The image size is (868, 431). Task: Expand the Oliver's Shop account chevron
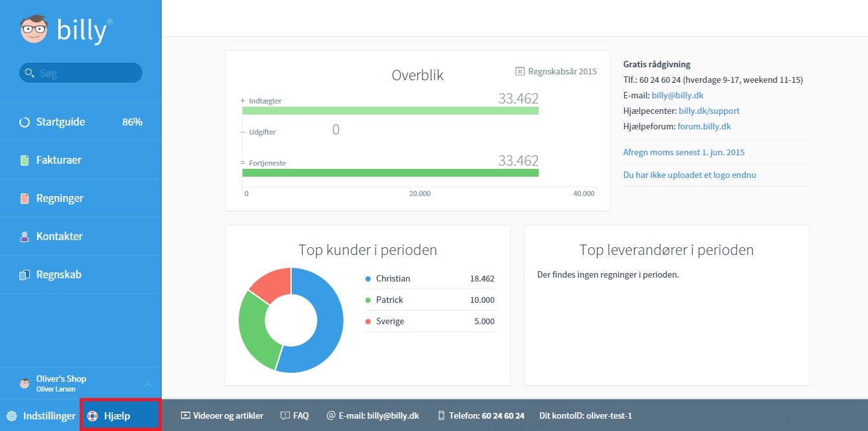(147, 384)
